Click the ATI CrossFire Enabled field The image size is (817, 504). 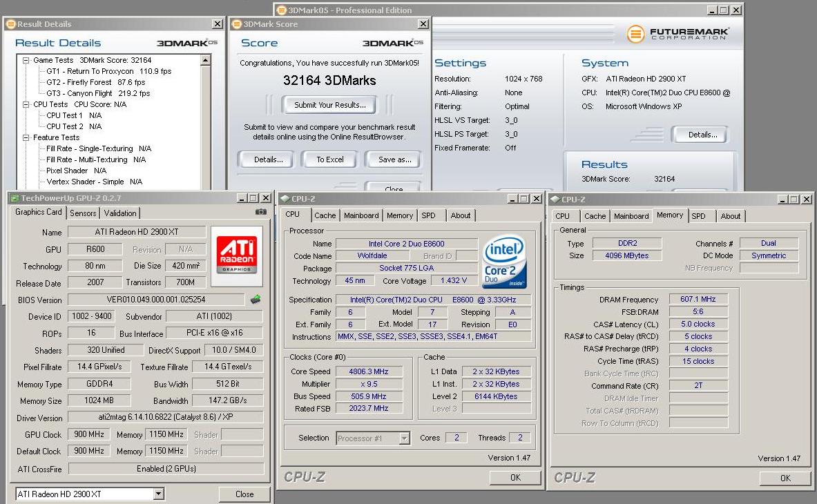[x=166, y=469]
